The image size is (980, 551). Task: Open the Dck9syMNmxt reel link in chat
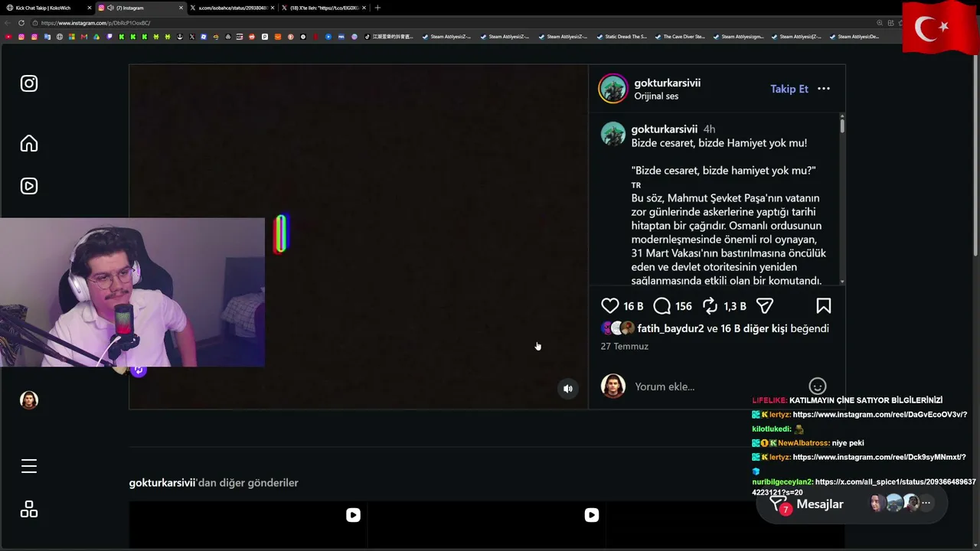(x=878, y=457)
